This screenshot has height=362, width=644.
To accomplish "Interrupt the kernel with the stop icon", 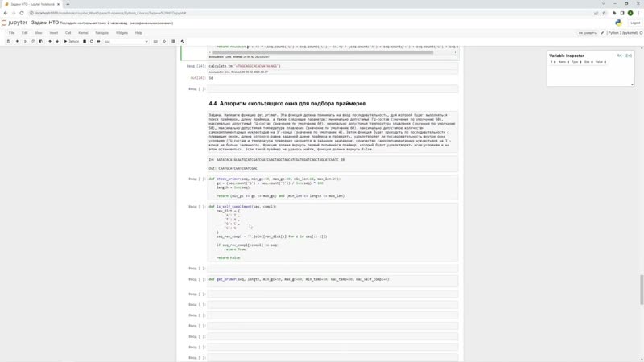I will [x=85, y=42].
